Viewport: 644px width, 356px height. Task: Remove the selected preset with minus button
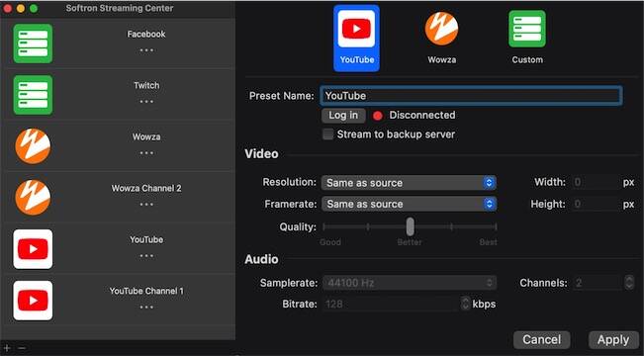point(22,348)
